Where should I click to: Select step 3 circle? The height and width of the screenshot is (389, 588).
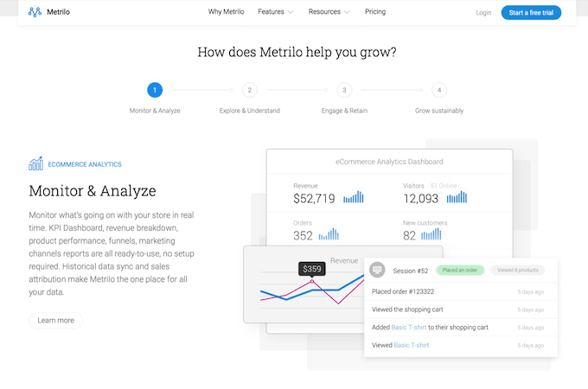point(344,90)
